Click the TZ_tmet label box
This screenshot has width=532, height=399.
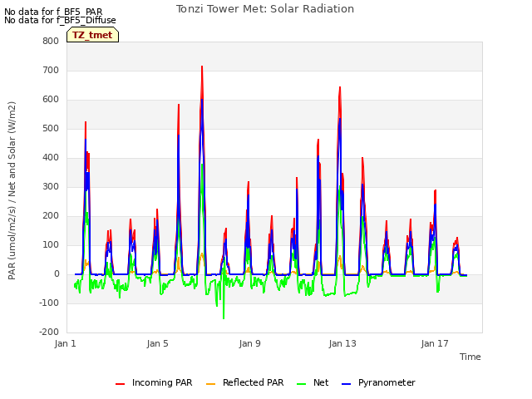92,35
